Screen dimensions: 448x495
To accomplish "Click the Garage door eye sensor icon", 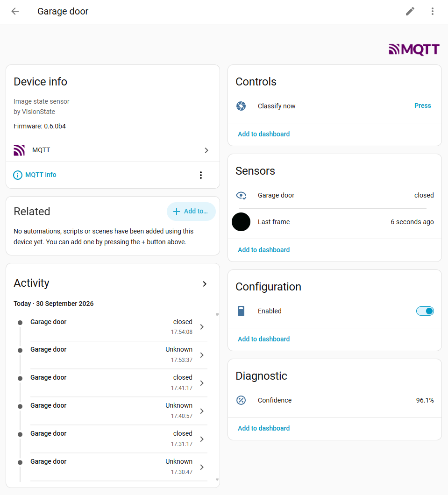I will (241, 195).
